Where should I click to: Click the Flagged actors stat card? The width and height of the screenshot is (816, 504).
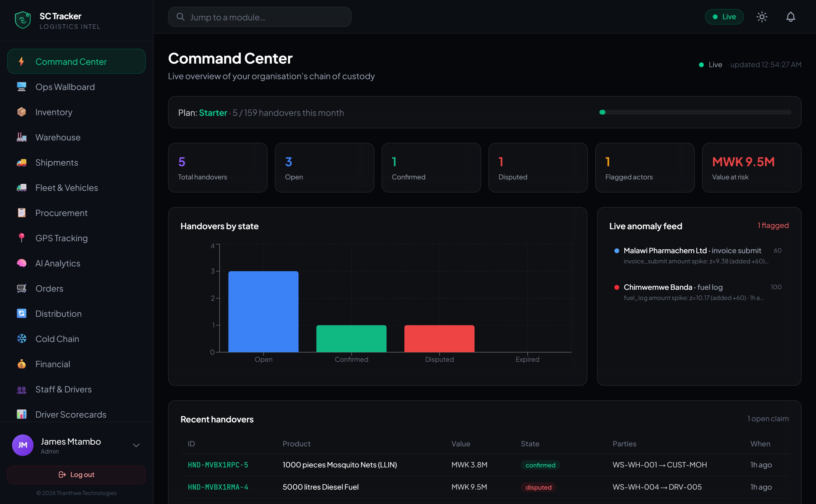click(x=645, y=168)
